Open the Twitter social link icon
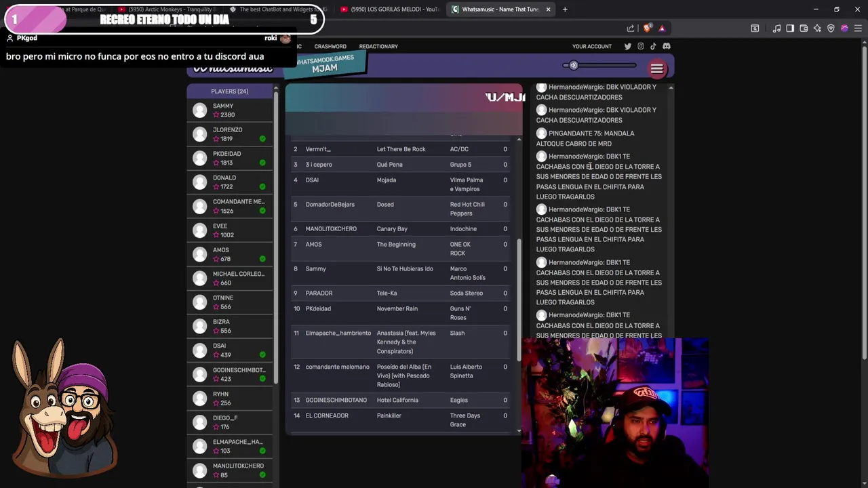This screenshot has width=868, height=488. coord(627,46)
